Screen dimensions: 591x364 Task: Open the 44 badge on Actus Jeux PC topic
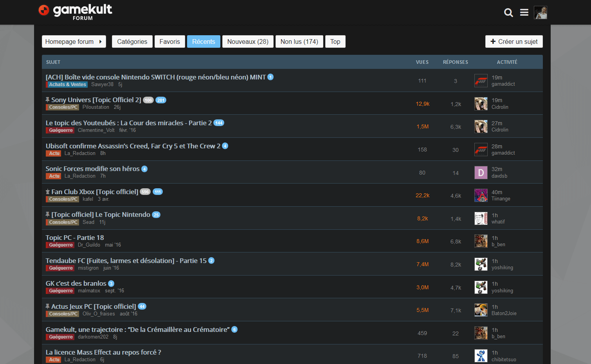click(x=142, y=306)
